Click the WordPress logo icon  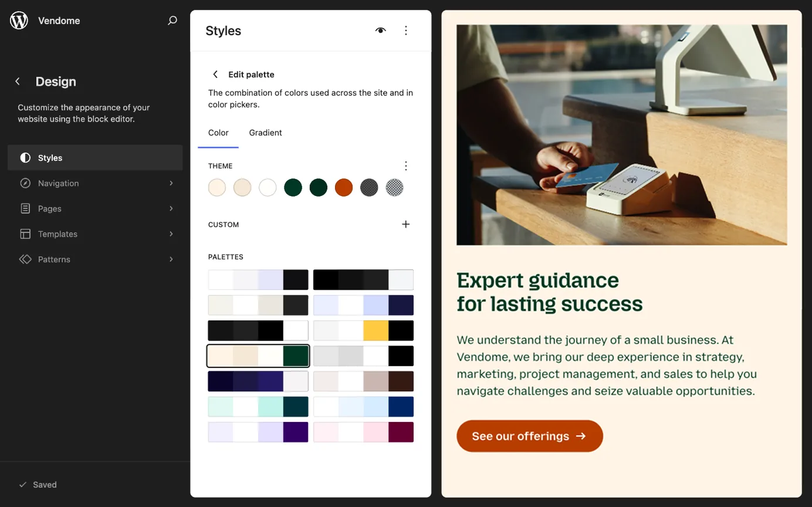19,20
